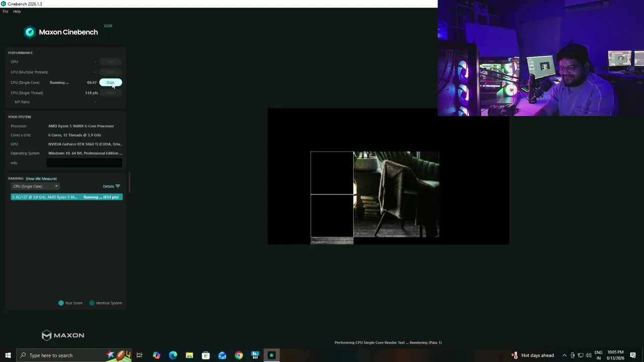This screenshot has width=644, height=362.
Task: Click the 6 Cores, 12 Threads value
Action: click(74, 135)
